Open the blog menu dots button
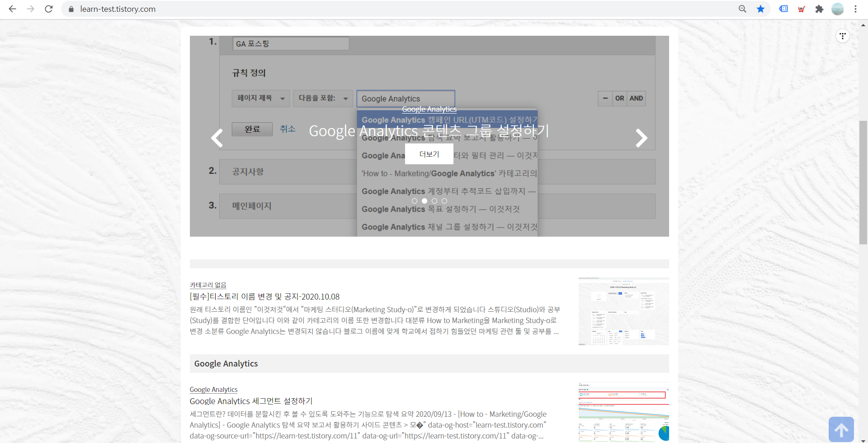The height and width of the screenshot is (443, 868). coord(843,36)
